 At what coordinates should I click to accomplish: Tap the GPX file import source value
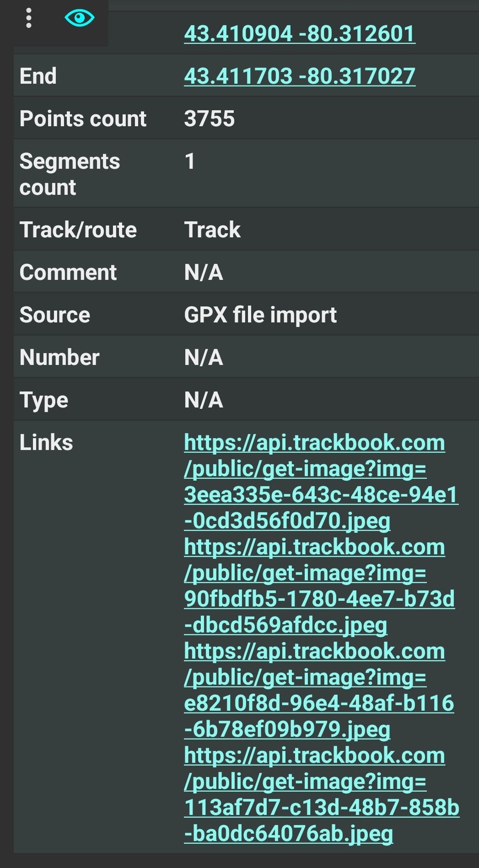pos(260,315)
